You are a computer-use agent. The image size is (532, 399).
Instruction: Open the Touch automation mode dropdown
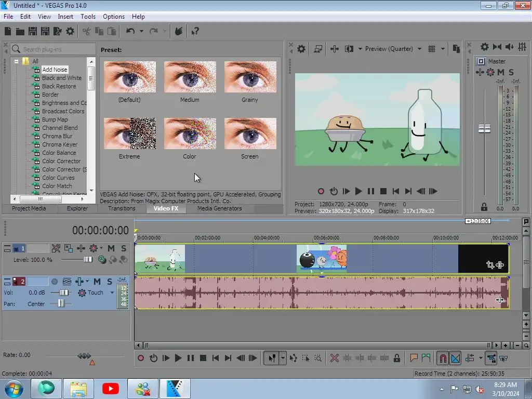(112, 292)
